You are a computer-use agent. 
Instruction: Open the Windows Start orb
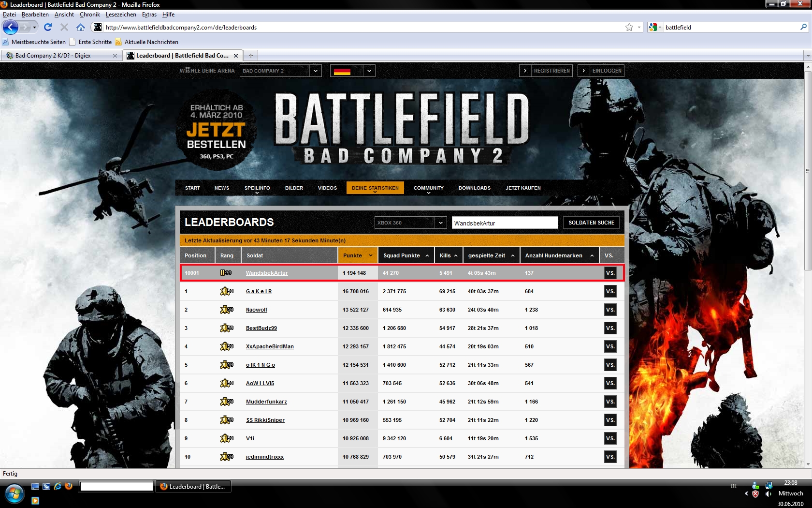tap(14, 494)
